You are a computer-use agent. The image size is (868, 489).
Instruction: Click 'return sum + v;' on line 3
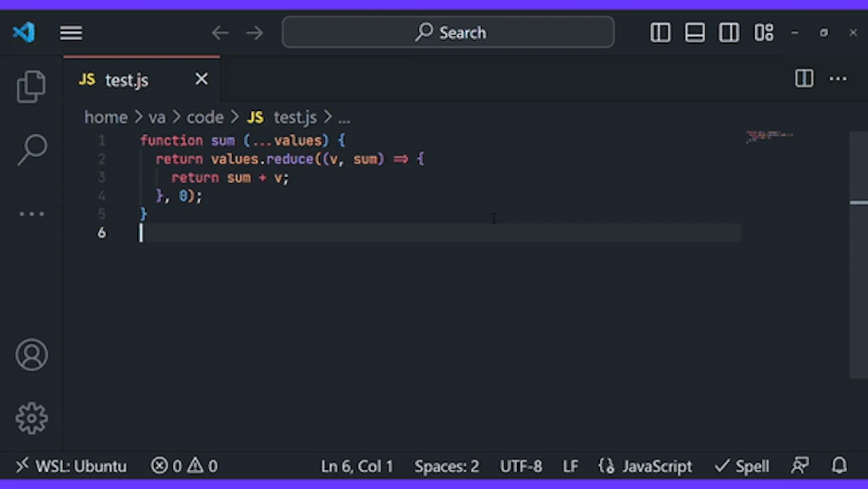(x=231, y=178)
